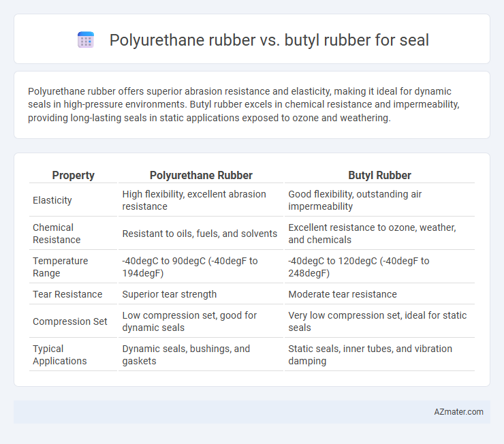Click the 'Compression Set' row label
Viewport: 504px width, 444px height.
pos(69,321)
